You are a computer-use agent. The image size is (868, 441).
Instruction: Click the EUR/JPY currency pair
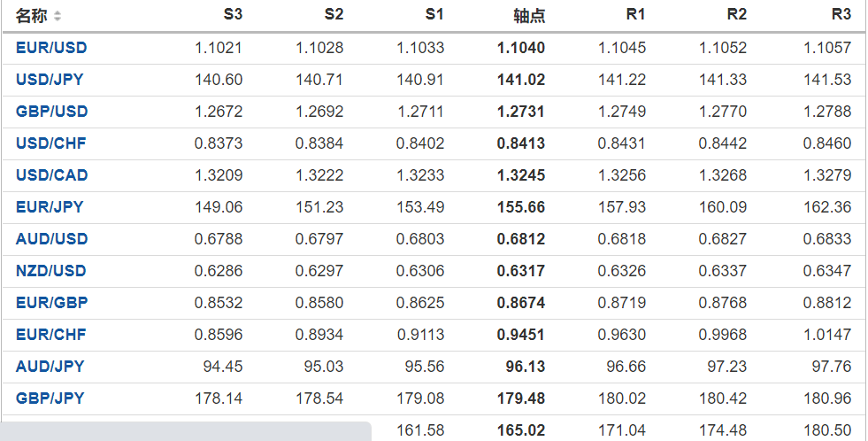tap(50, 207)
